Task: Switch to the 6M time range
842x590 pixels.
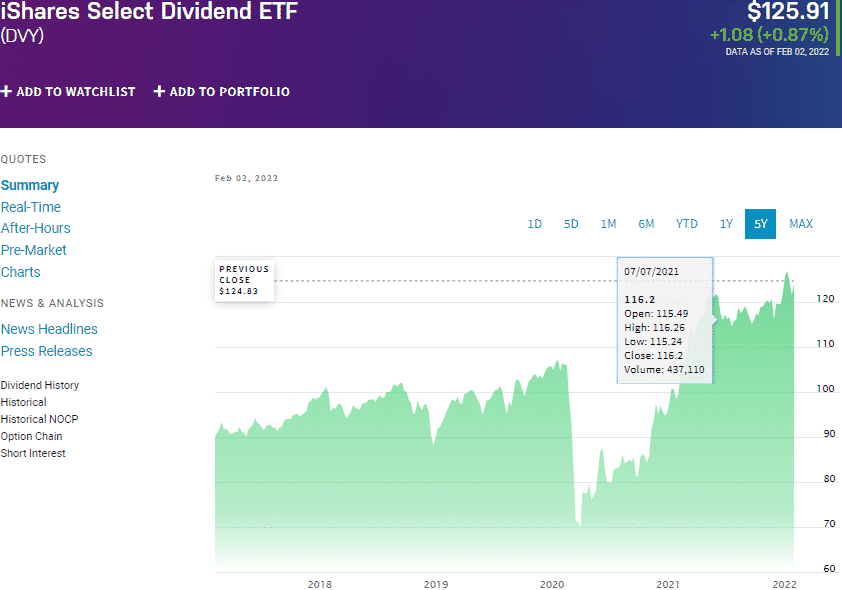Action: coord(646,224)
